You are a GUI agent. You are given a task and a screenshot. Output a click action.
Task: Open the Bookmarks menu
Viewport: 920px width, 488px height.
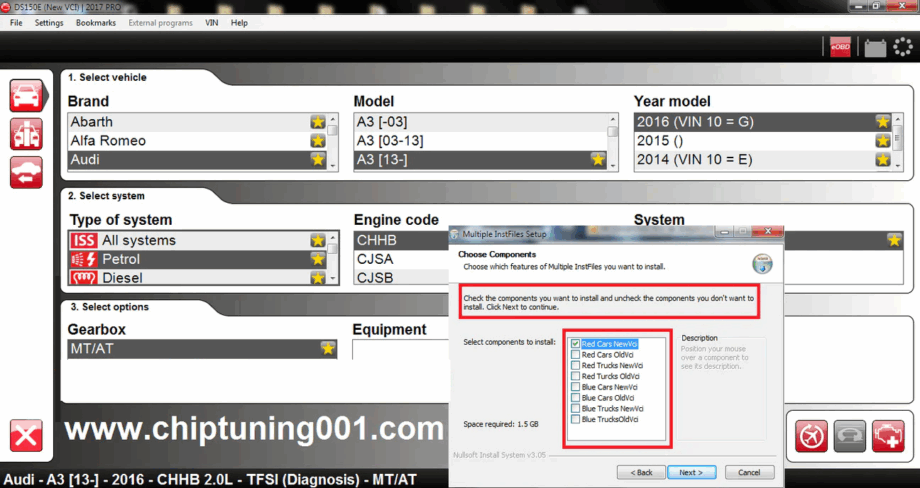click(96, 22)
